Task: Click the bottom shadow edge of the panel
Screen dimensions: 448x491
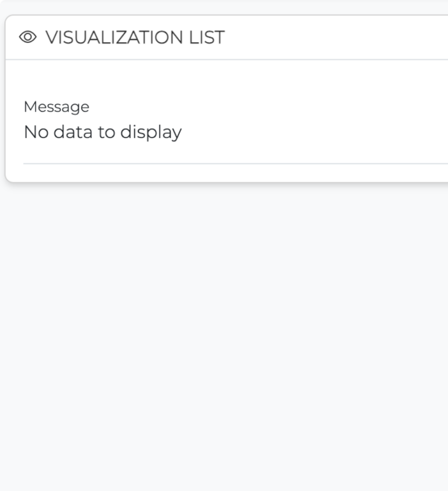Action: [225, 183]
